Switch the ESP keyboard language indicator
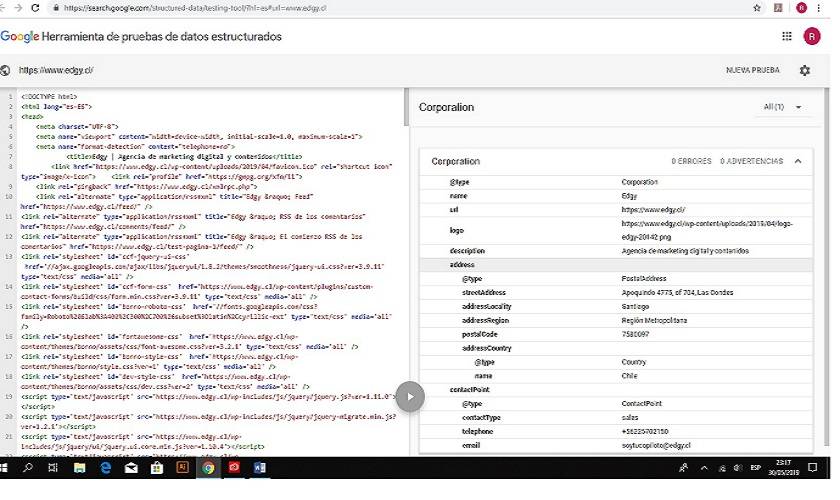Image resolution: width=840 pixels, height=500 pixels. point(755,468)
